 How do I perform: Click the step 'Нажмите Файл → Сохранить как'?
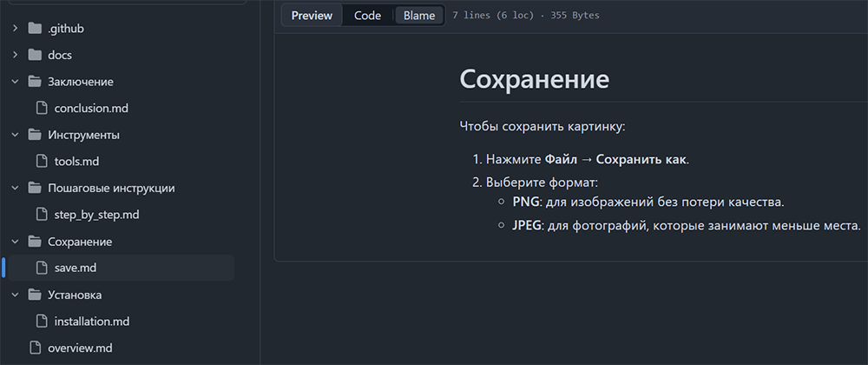(x=588, y=160)
